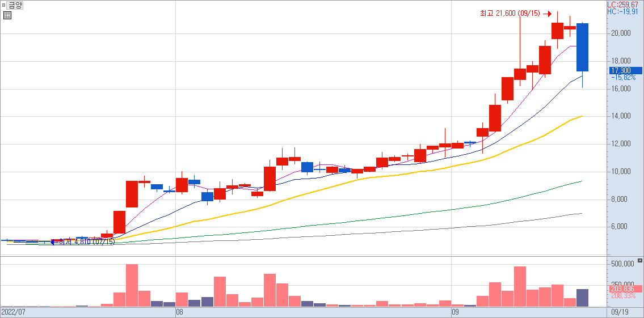Click the 18,000 price axis label
The image size is (644, 318).
pyautogui.click(x=621, y=62)
